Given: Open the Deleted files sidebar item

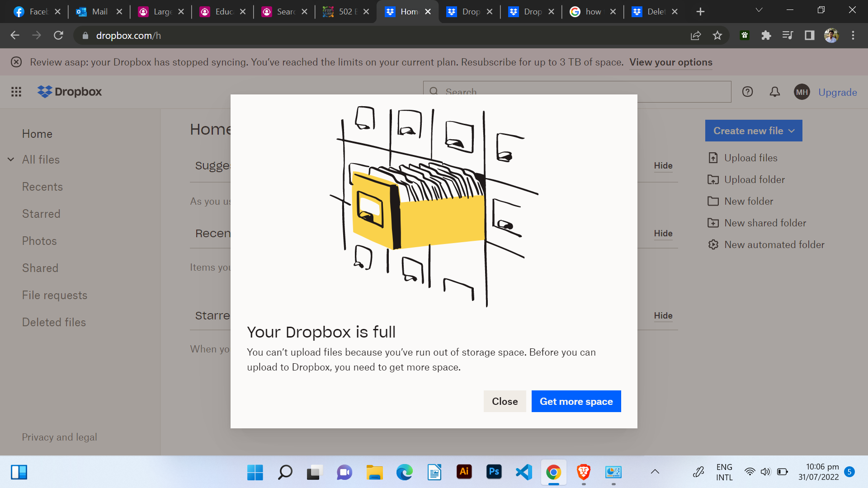Looking at the screenshot, I should (x=54, y=322).
